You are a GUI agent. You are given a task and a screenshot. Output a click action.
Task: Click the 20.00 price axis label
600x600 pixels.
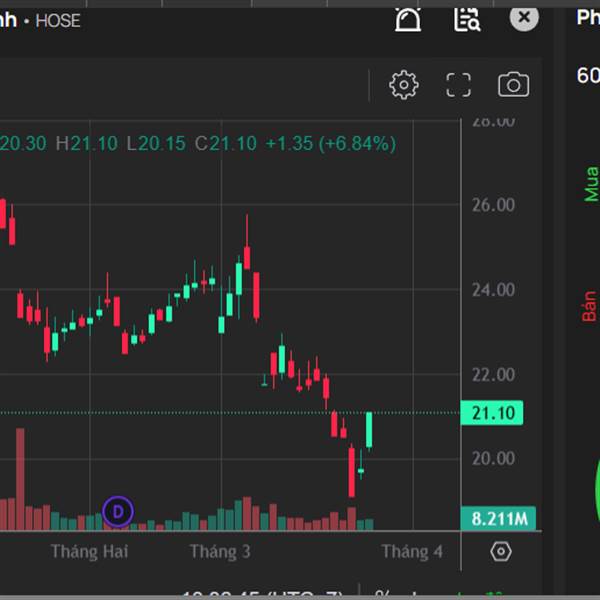point(493,458)
